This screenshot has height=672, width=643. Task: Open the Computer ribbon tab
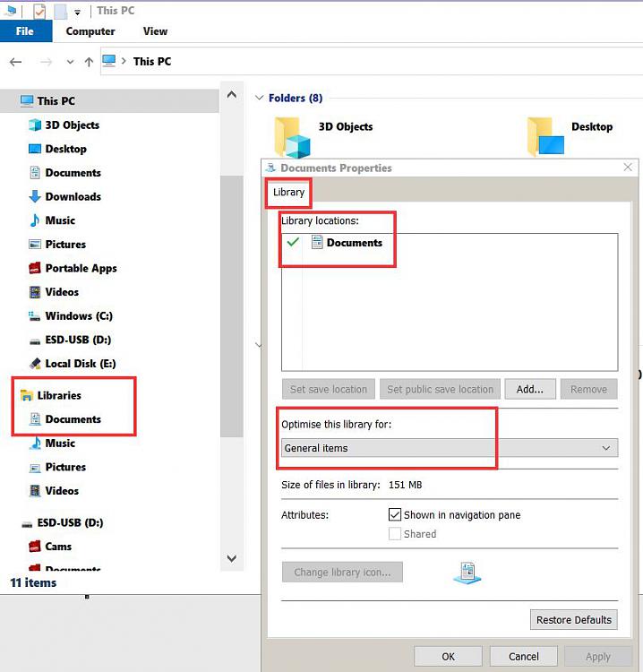(90, 31)
